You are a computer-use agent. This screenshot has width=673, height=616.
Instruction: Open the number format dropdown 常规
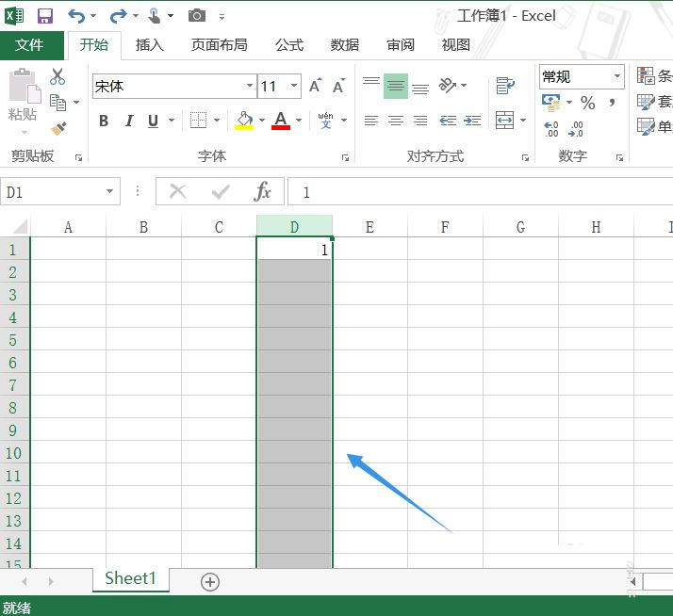pos(617,76)
